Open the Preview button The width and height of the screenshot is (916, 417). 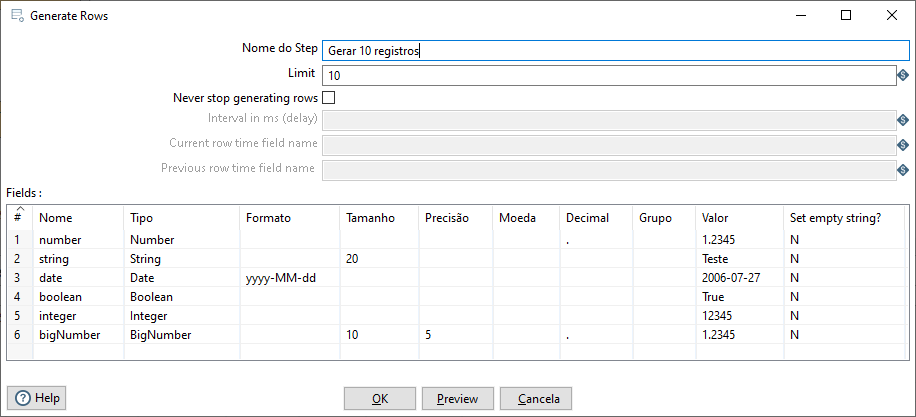pos(457,399)
